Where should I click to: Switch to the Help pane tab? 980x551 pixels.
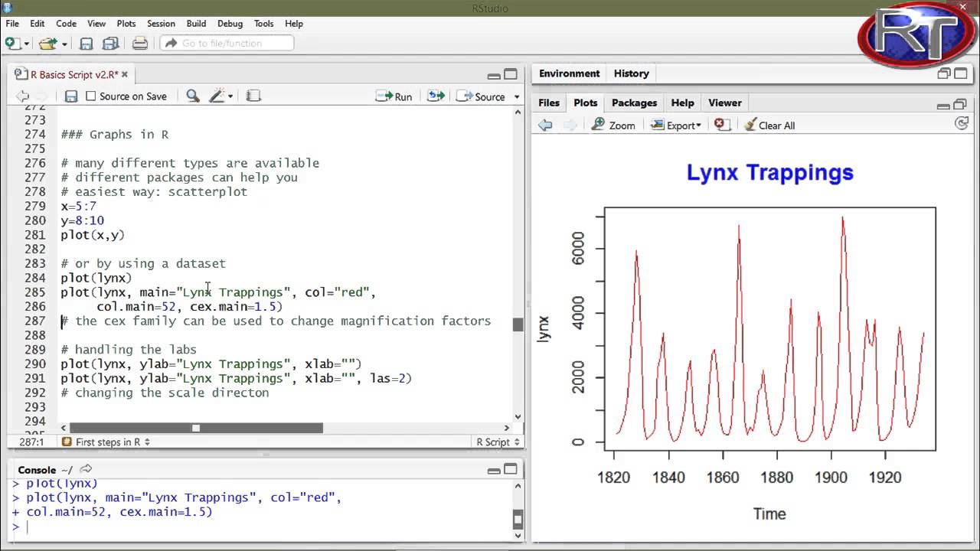(x=682, y=103)
